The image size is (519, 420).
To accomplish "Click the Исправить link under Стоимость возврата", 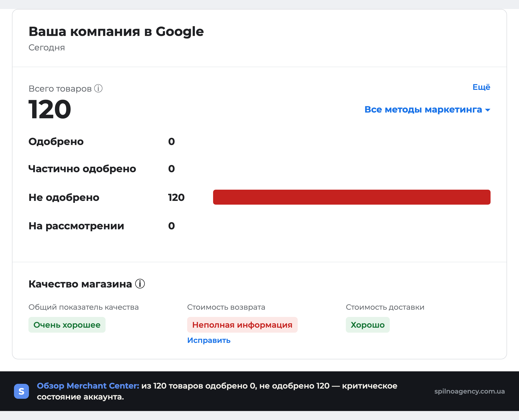I will 209,340.
